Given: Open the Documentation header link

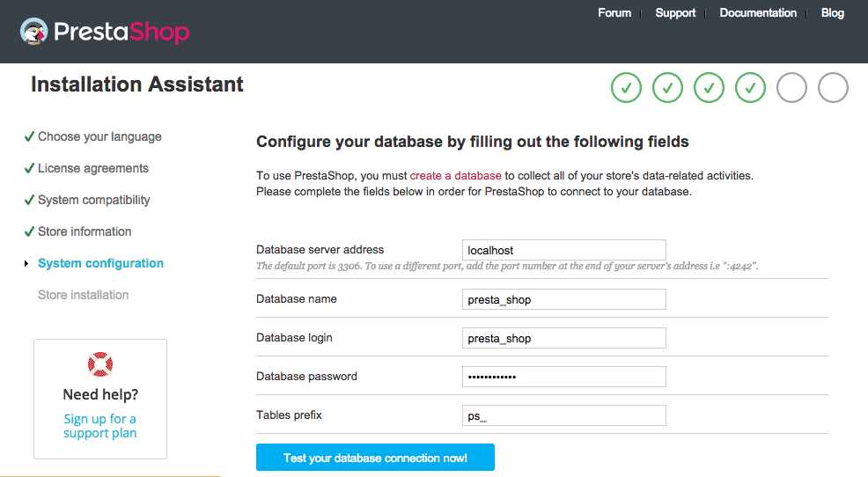Looking at the screenshot, I should click(758, 13).
